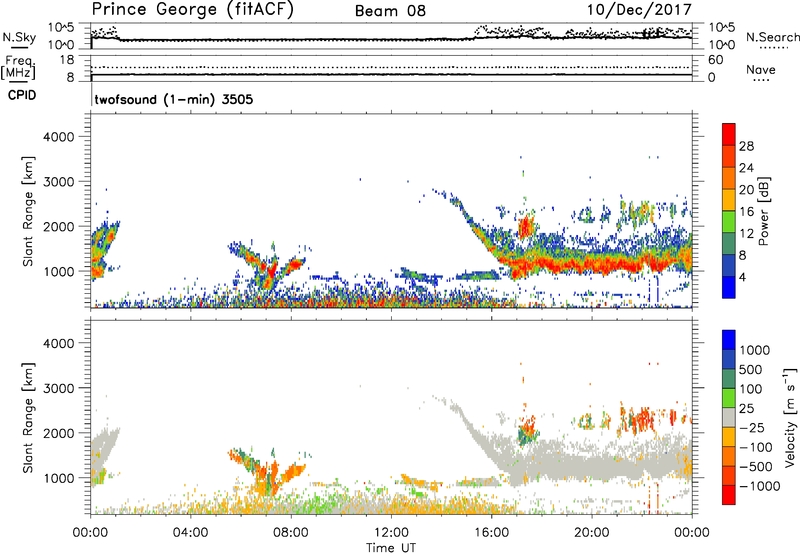Click the Velocity [m s-1] colorbar title
This screenshot has height=554, width=800.
pos(791,417)
